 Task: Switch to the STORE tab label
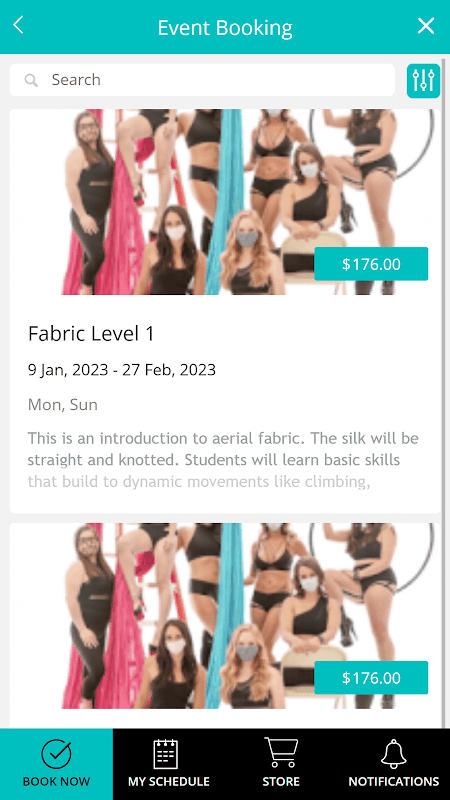(281, 782)
